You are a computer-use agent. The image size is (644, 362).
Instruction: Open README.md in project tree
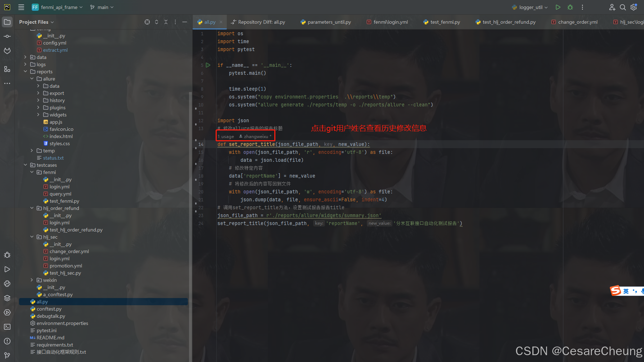point(50,338)
